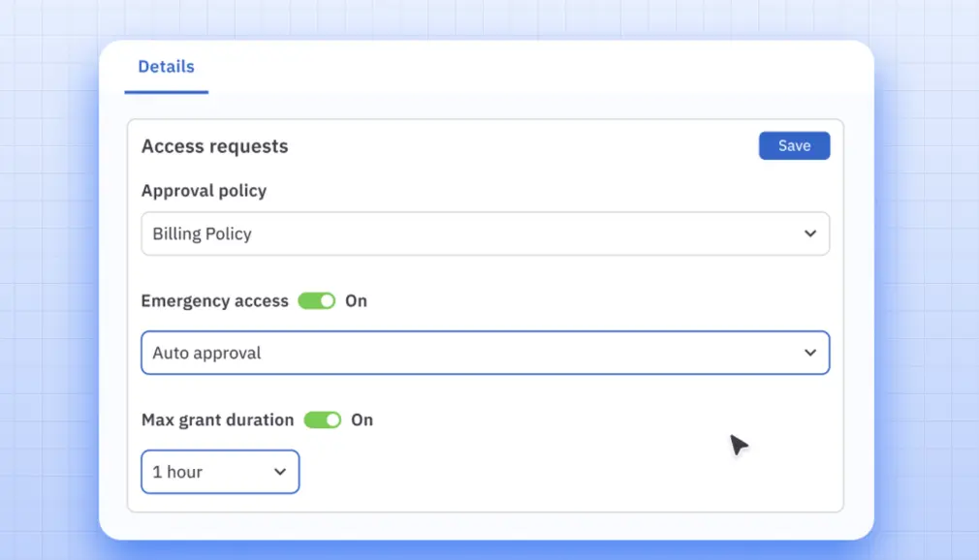Click the chevron arrow in Auto approval field

(x=810, y=353)
